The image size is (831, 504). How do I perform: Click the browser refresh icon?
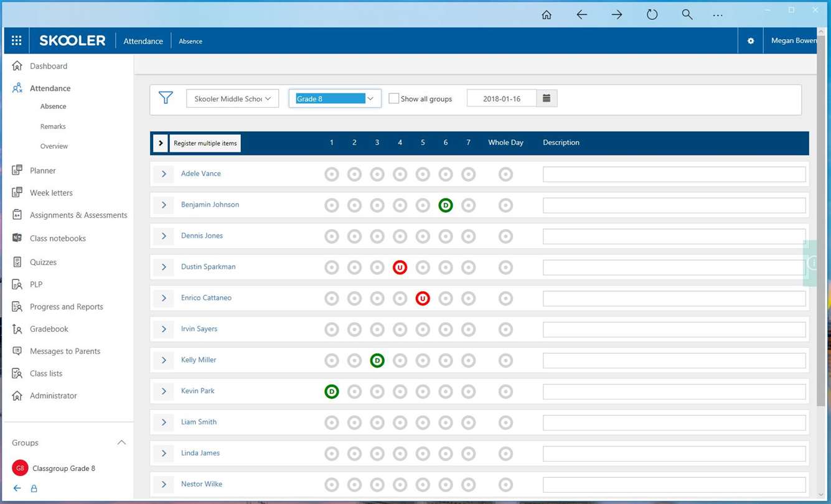pyautogui.click(x=652, y=14)
